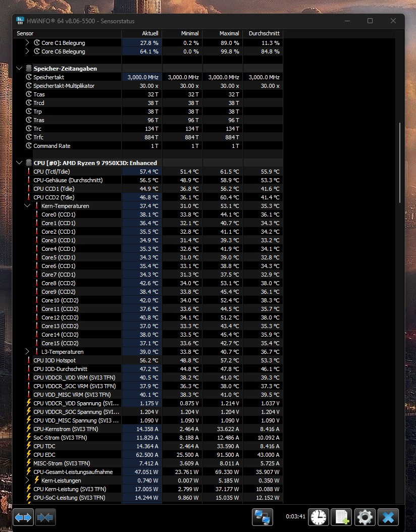Minimize the HWiNFO Sensorstatus window

pos(347,21)
